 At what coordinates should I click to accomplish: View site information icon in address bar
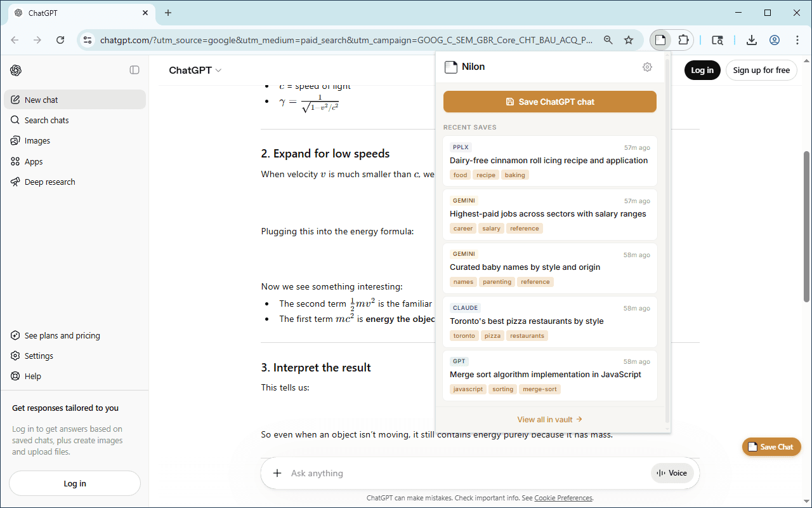[88, 40]
